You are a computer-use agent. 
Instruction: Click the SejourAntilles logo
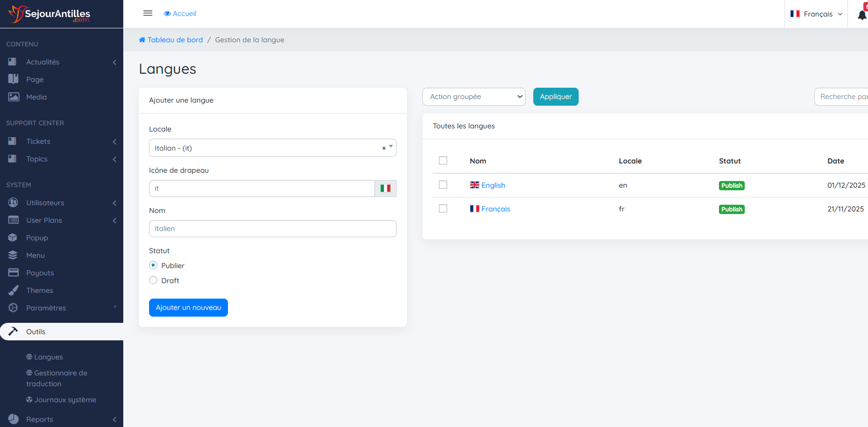[x=50, y=14]
